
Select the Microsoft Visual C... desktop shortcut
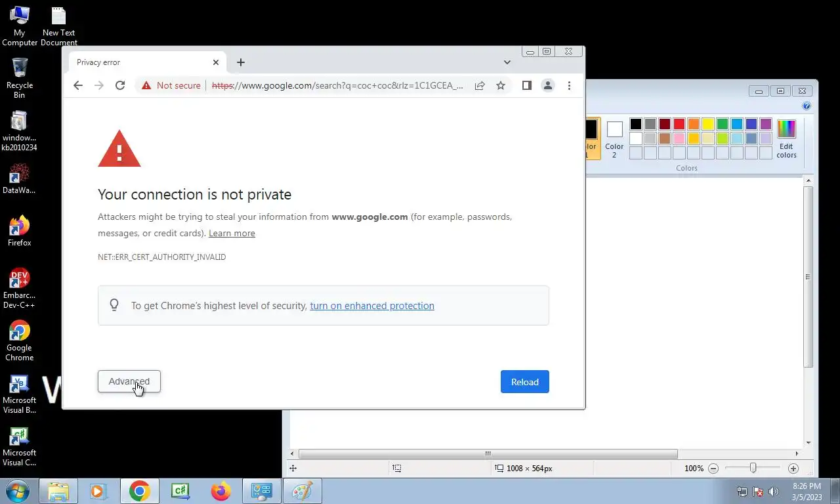coord(20,446)
